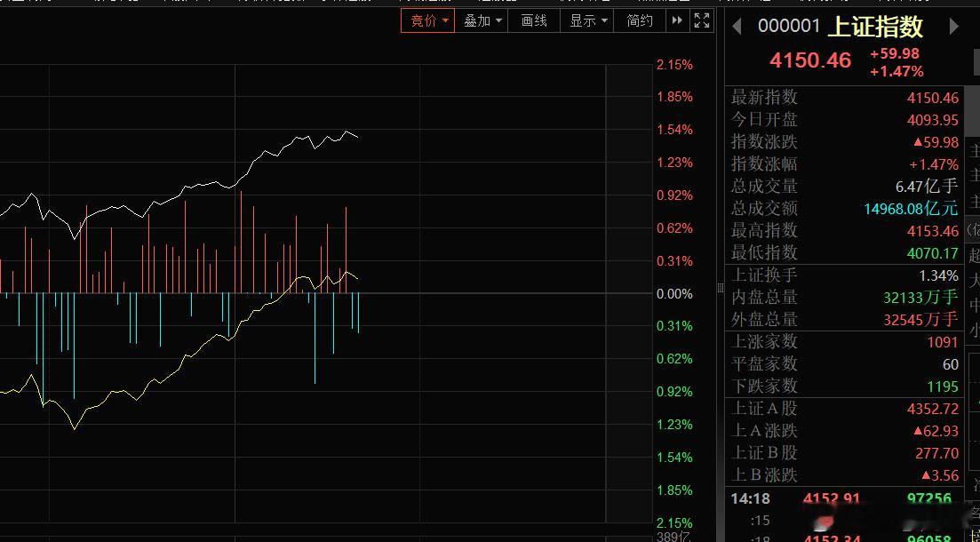Click the green 1.23% axis label

(x=674, y=425)
